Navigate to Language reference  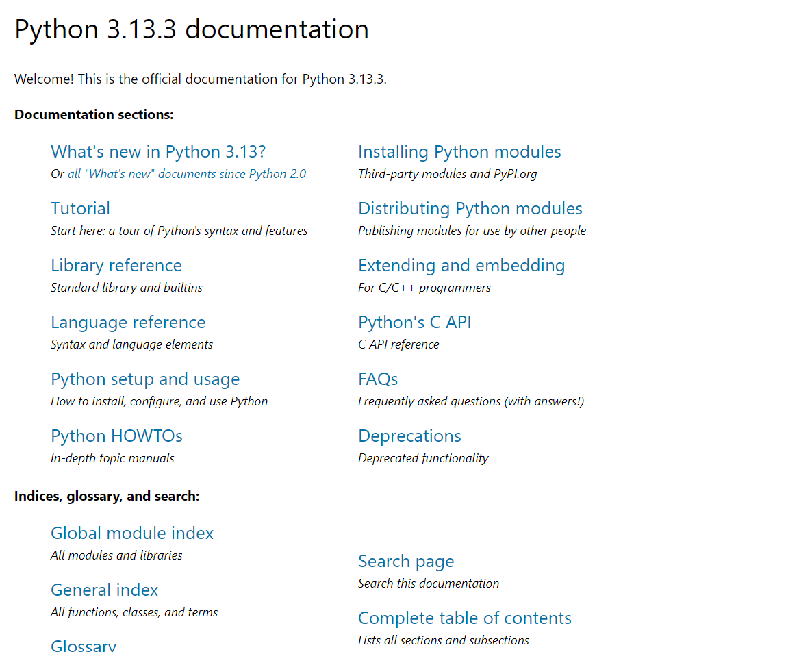pos(128,323)
